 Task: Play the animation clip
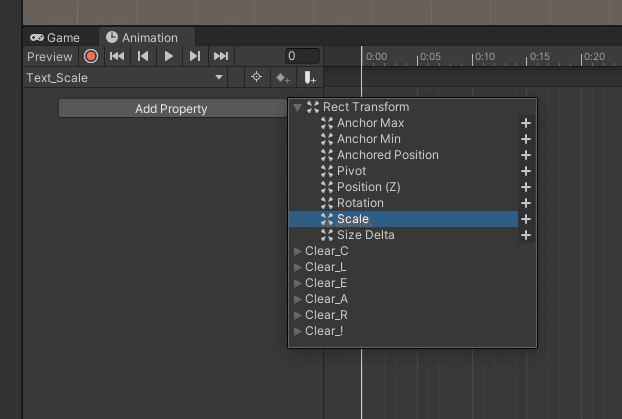click(x=169, y=57)
